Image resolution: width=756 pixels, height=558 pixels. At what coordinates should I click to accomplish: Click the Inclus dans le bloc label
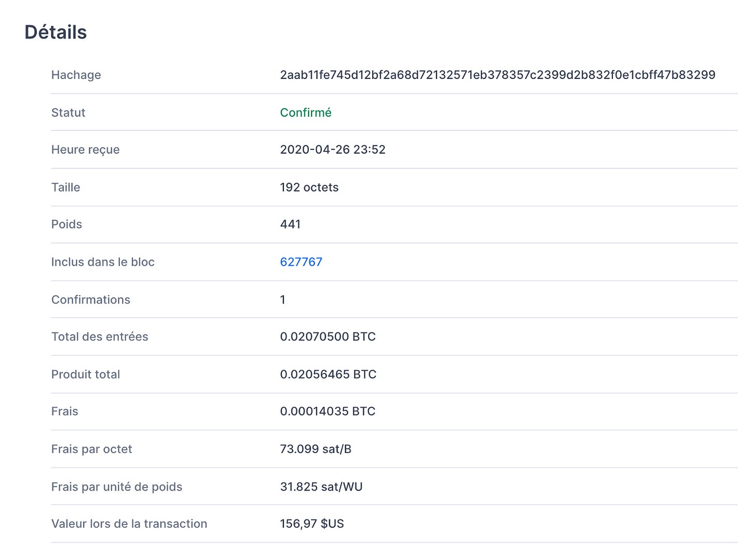[103, 262]
